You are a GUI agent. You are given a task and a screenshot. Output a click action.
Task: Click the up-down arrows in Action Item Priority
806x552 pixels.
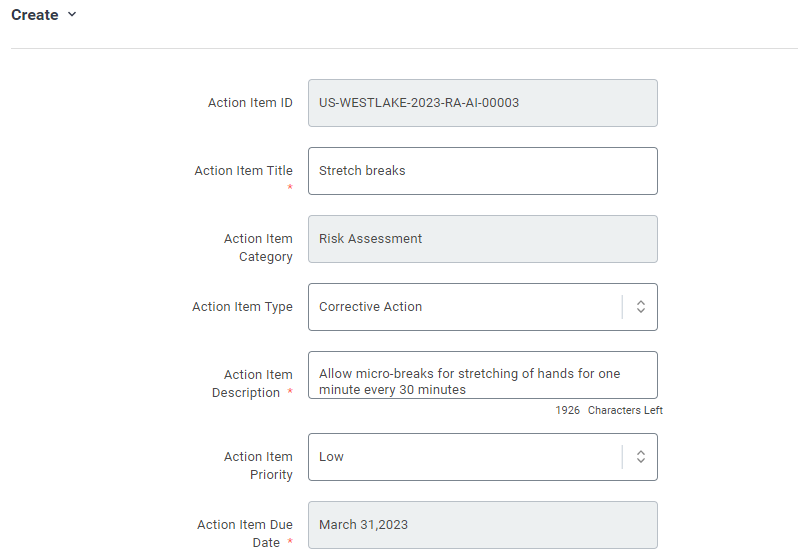(640, 457)
